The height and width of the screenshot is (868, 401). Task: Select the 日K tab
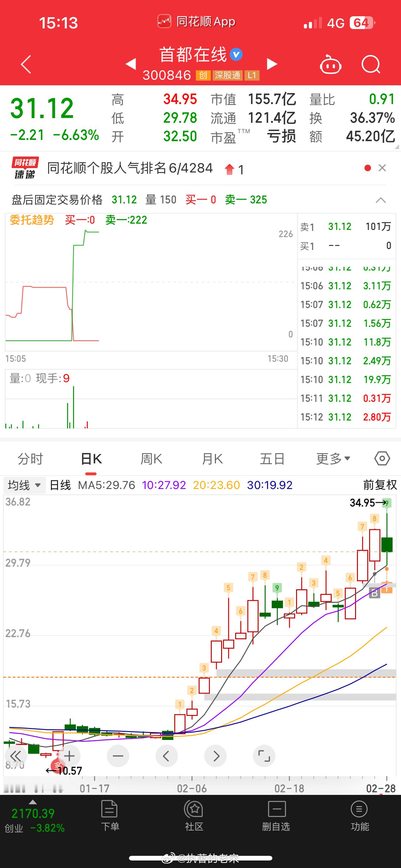[x=91, y=459]
